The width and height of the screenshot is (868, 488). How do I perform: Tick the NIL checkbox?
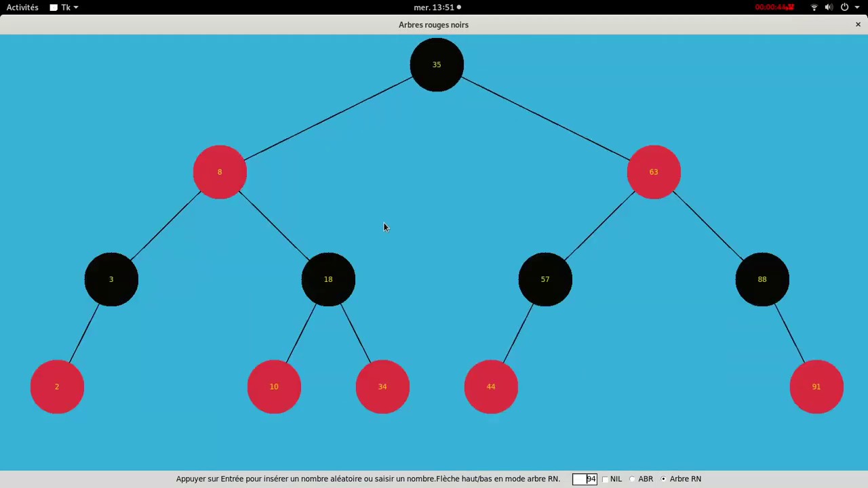coord(605,479)
